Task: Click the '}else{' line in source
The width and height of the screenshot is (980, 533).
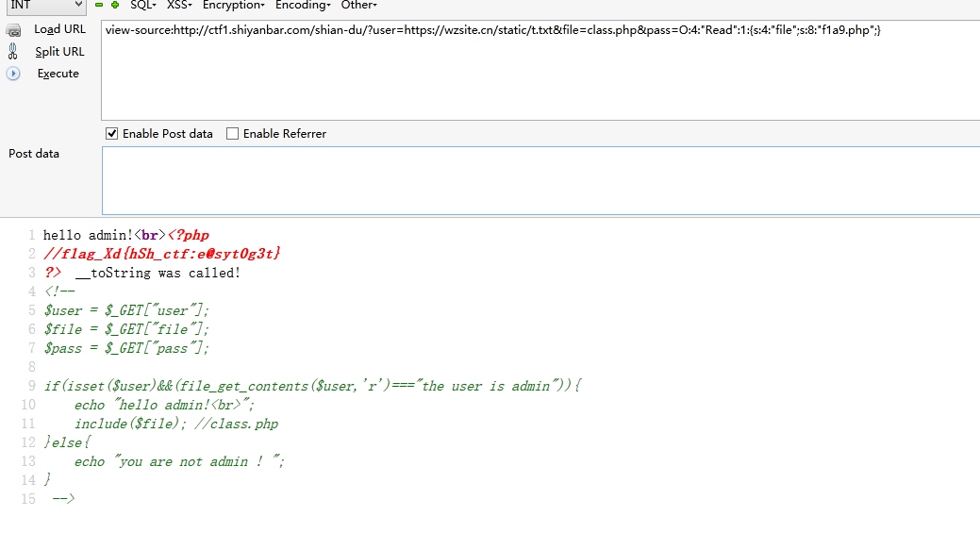Action: pos(67,442)
